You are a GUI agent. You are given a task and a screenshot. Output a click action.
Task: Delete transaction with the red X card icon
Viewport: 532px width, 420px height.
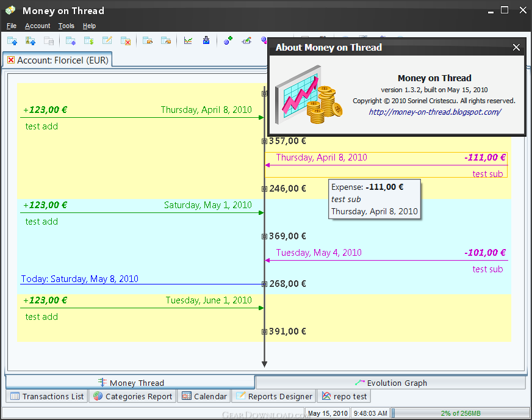(x=126, y=41)
